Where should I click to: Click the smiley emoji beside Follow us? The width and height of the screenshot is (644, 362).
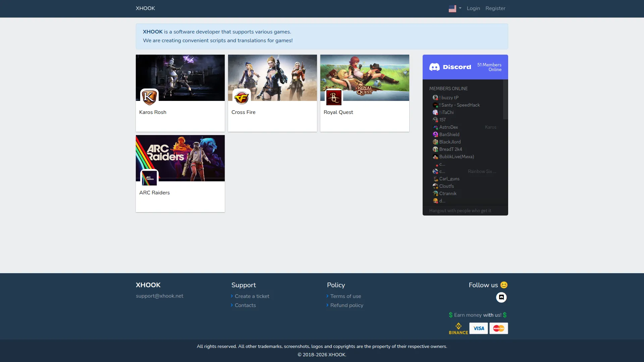click(504, 285)
